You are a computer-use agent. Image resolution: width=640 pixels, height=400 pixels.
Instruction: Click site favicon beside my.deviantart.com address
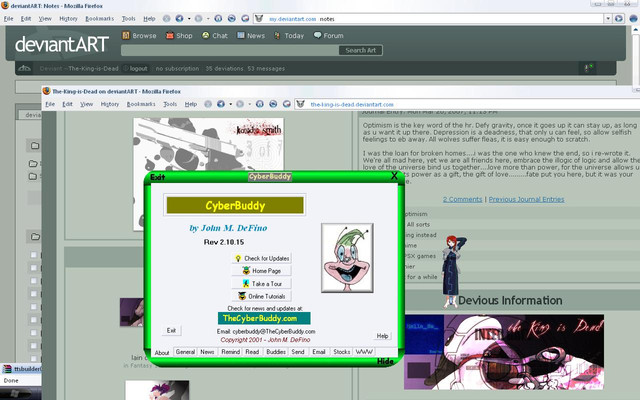click(259, 19)
